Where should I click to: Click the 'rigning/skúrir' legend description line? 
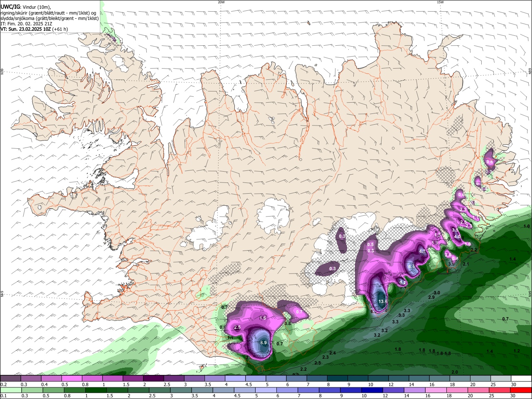49,13
